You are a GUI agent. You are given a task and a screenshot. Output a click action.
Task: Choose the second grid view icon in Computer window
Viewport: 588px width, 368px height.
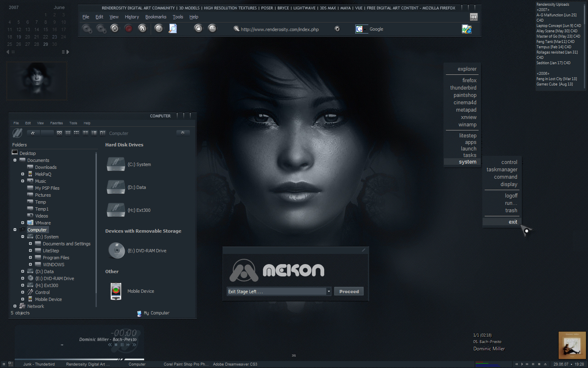point(68,133)
